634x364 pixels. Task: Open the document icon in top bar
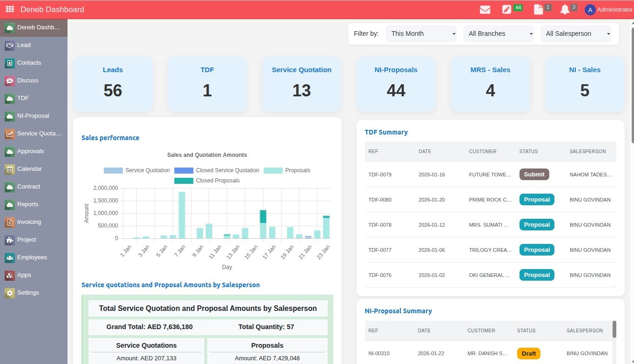(x=538, y=9)
